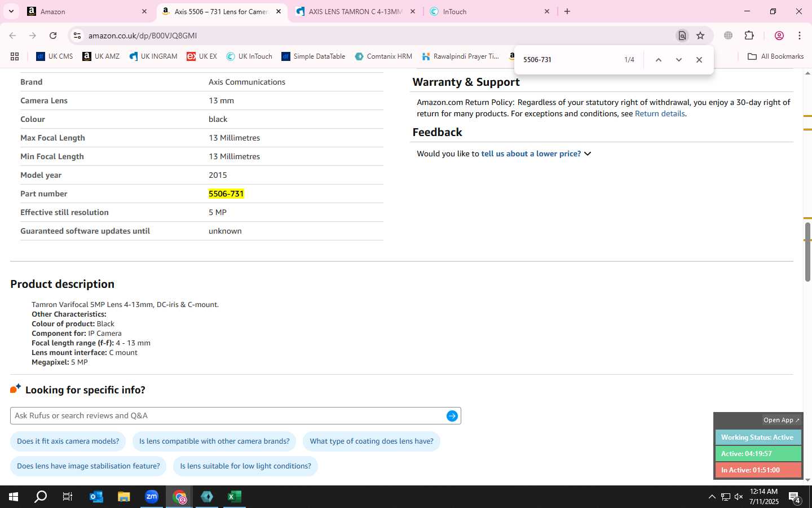Click In Active: 01:51:00 timer in tracker widget
Screen dimensions: 812x508
758,470
